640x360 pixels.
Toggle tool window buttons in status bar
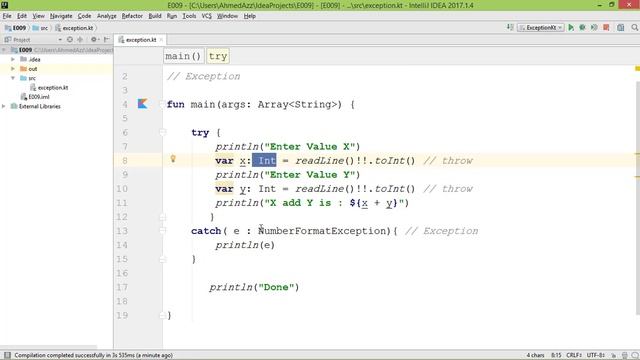point(7,355)
